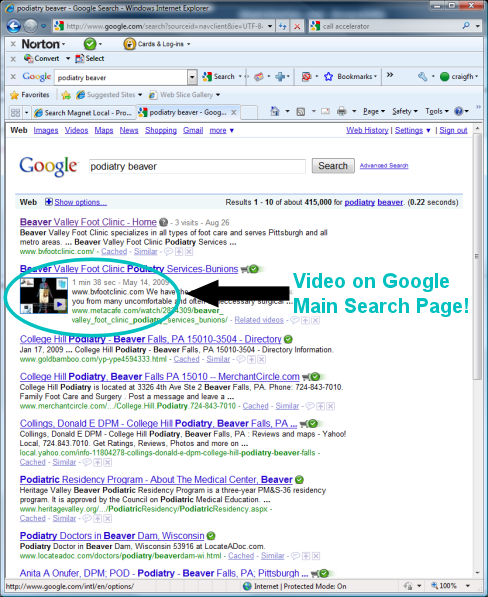This screenshot has height=597, width=488.
Task: Open the Maps link
Action: tap(104, 130)
